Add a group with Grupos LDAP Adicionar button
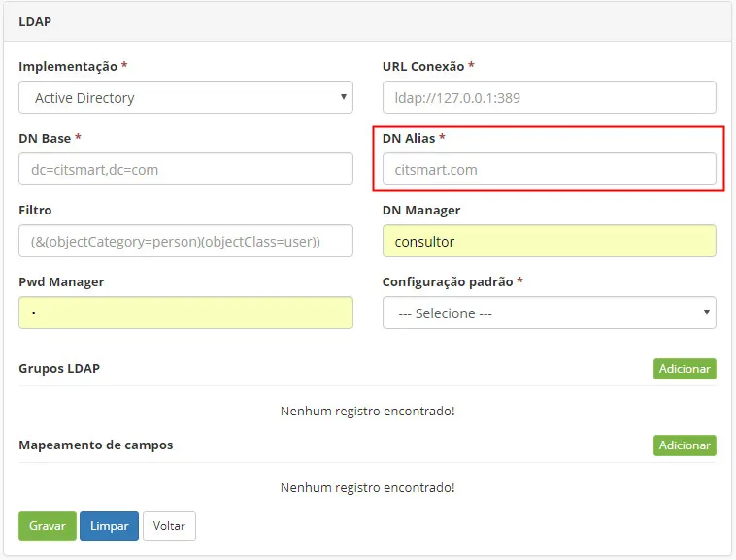The image size is (736, 560). pyautogui.click(x=685, y=369)
